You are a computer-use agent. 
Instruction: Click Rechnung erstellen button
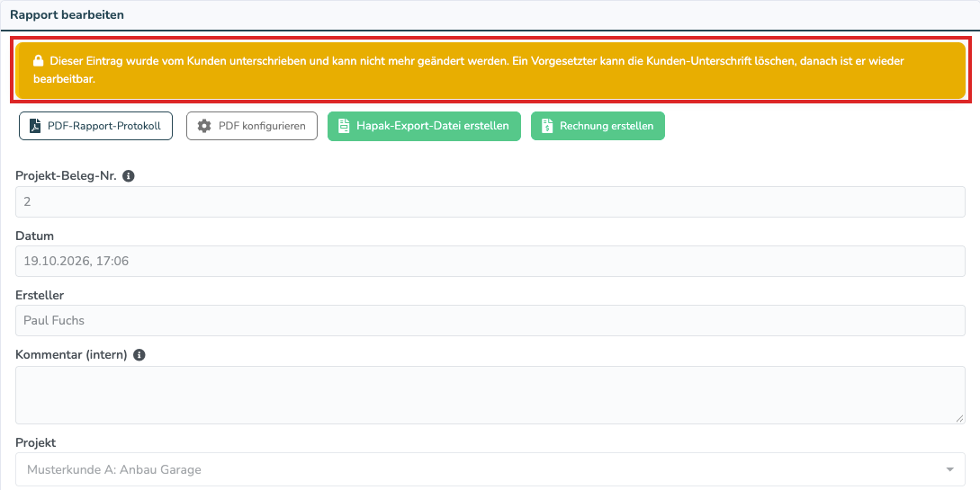click(x=598, y=126)
